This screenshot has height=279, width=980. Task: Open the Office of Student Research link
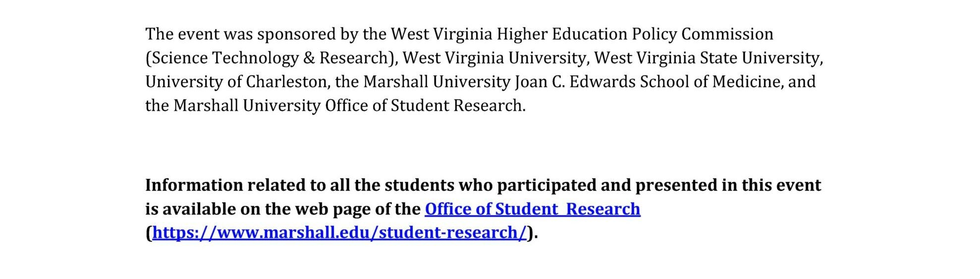532,209
